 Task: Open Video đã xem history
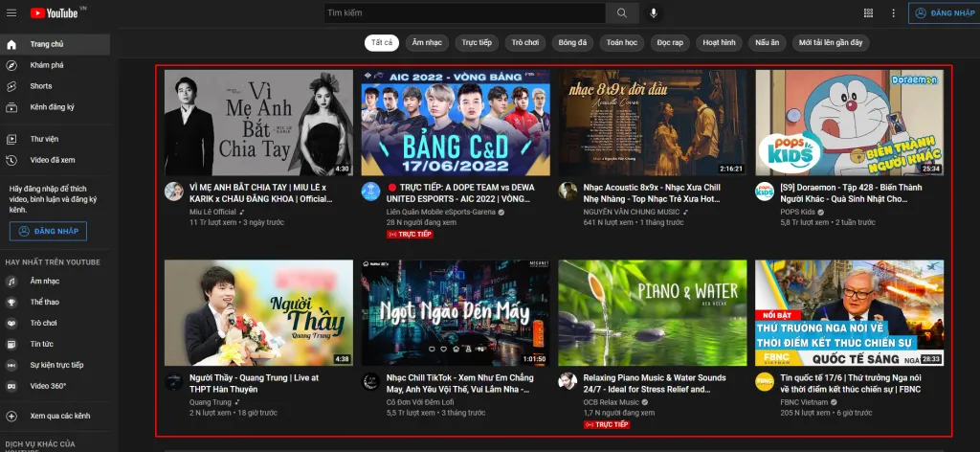click(53, 160)
